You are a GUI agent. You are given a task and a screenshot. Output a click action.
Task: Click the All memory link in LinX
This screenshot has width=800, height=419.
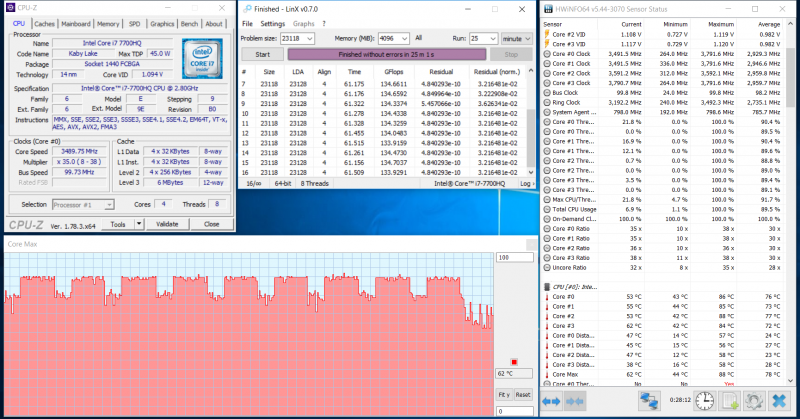418,38
